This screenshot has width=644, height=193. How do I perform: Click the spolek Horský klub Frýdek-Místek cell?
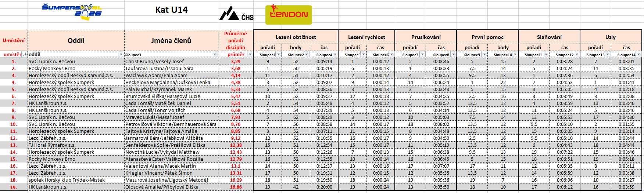67,180
